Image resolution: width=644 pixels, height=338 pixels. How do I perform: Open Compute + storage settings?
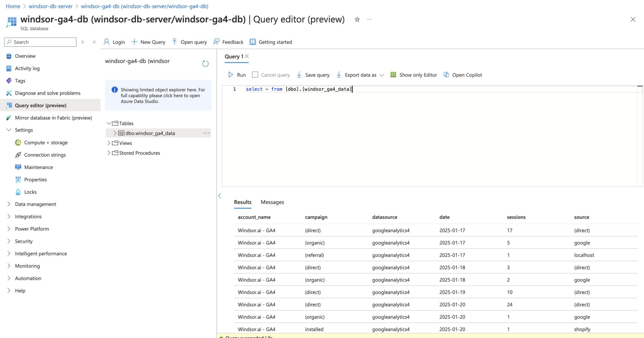pos(46,142)
